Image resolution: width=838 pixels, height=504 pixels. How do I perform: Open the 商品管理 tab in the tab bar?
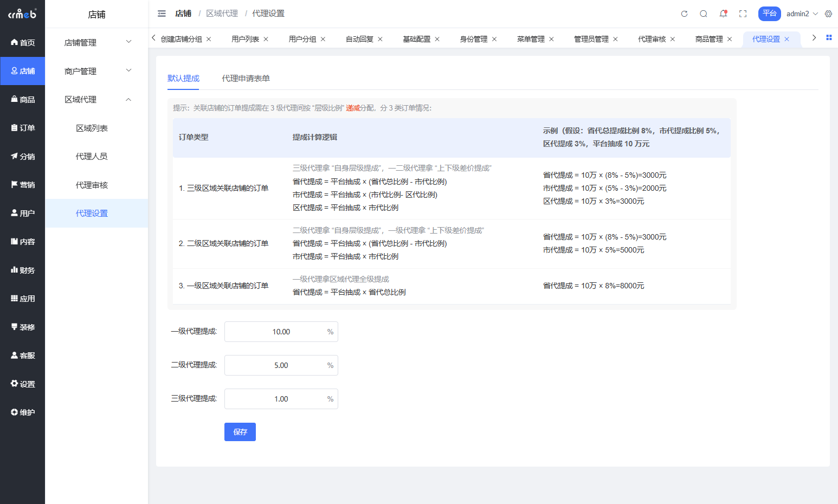[709, 38]
